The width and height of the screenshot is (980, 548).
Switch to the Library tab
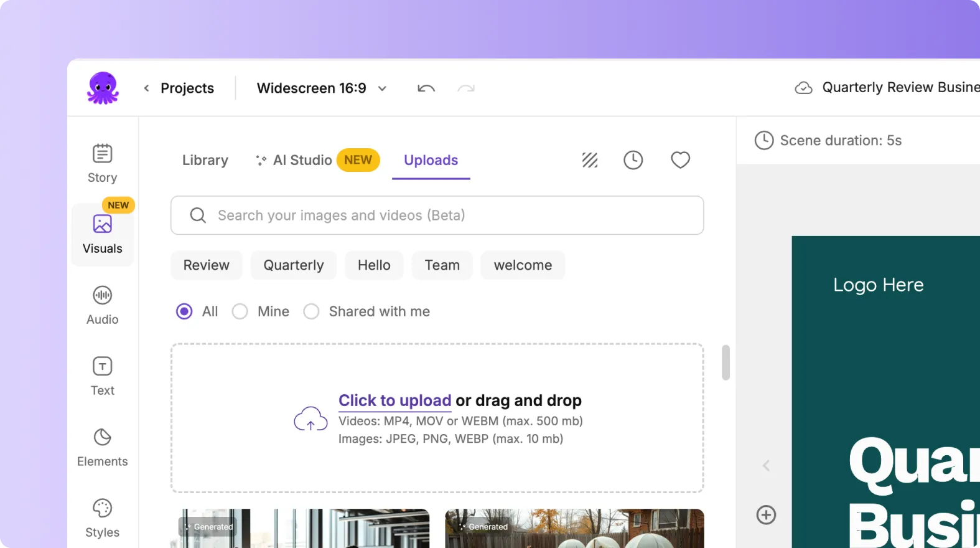coord(205,160)
